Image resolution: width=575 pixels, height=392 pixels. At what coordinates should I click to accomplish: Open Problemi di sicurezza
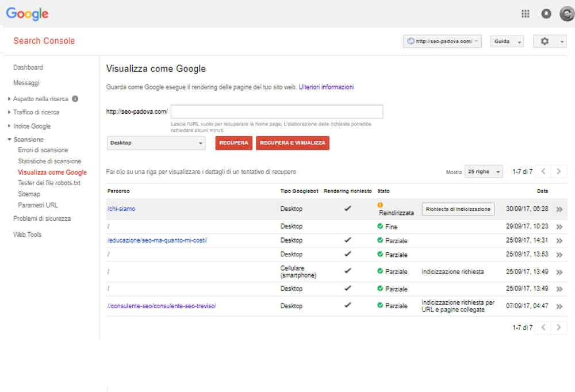tap(42, 218)
